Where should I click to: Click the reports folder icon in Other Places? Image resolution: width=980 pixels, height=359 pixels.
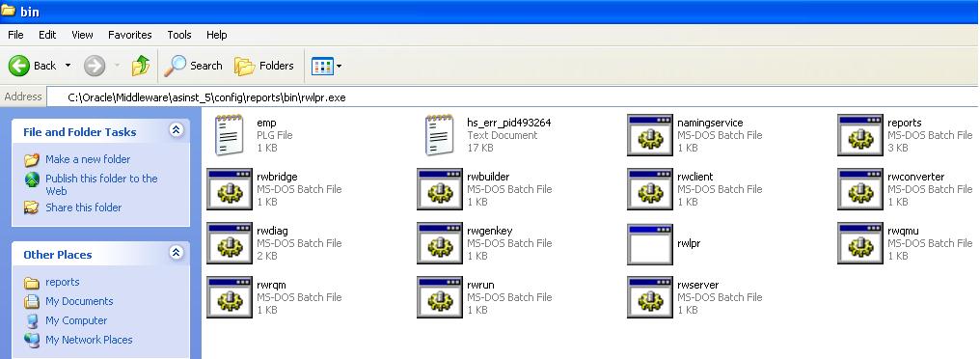click(32, 283)
